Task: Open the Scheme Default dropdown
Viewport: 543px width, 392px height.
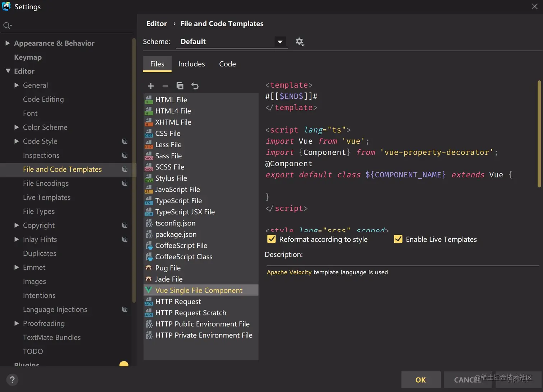Action: (x=231, y=42)
